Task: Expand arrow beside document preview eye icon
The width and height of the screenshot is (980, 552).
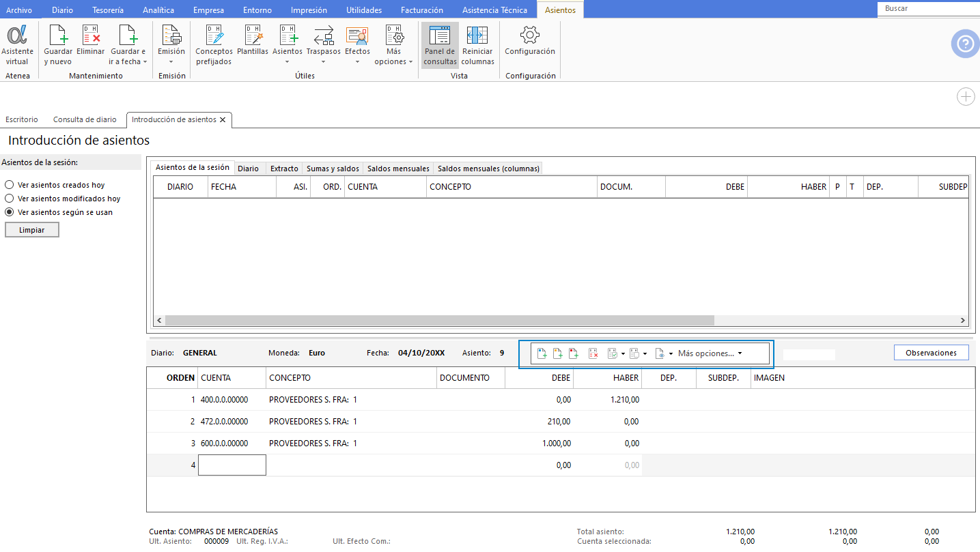Action: 671,354
